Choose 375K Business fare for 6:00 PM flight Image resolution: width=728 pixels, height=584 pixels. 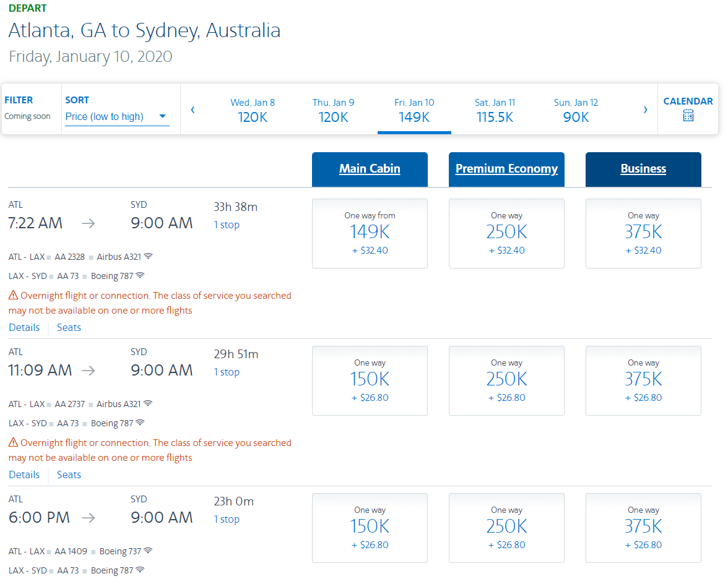pyautogui.click(x=643, y=528)
